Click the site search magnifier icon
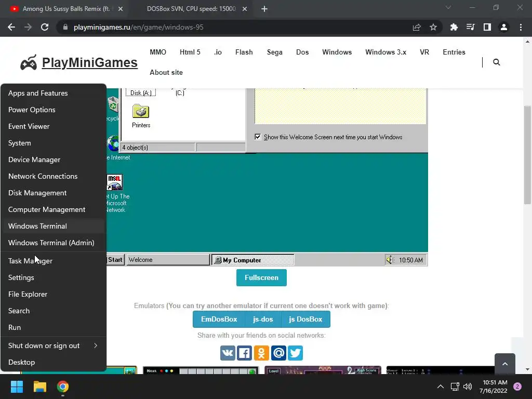532x399 pixels. pyautogui.click(x=496, y=62)
